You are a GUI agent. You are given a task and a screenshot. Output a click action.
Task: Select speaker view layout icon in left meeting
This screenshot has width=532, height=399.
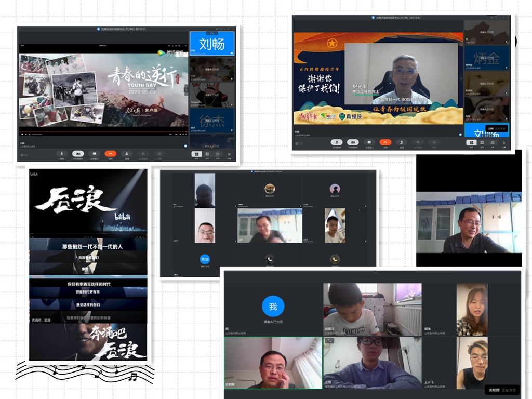click(x=196, y=154)
